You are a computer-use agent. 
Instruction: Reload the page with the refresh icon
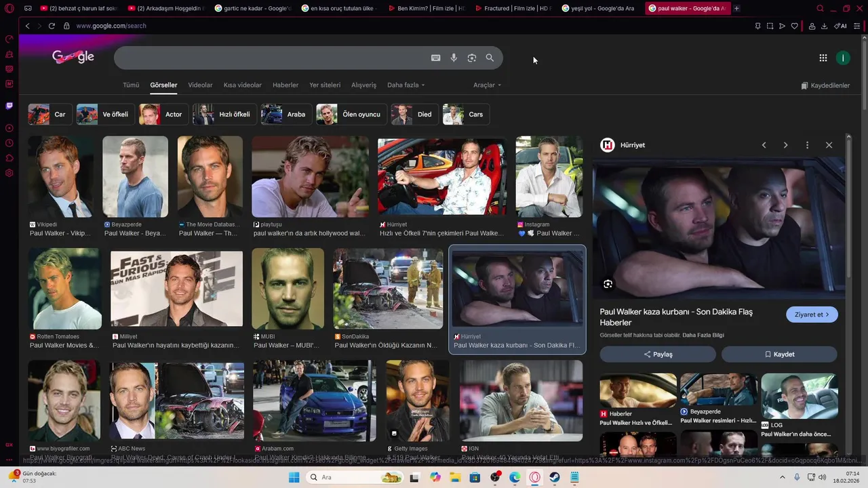coord(52,26)
